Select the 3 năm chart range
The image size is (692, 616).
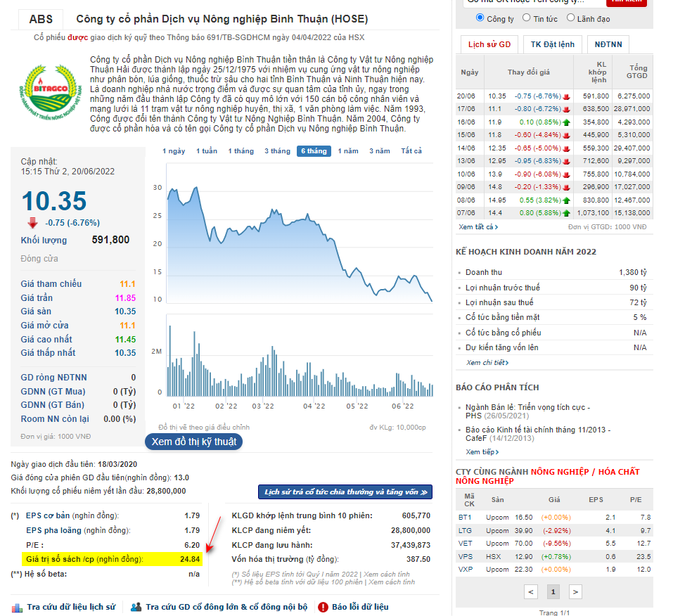tap(380, 151)
